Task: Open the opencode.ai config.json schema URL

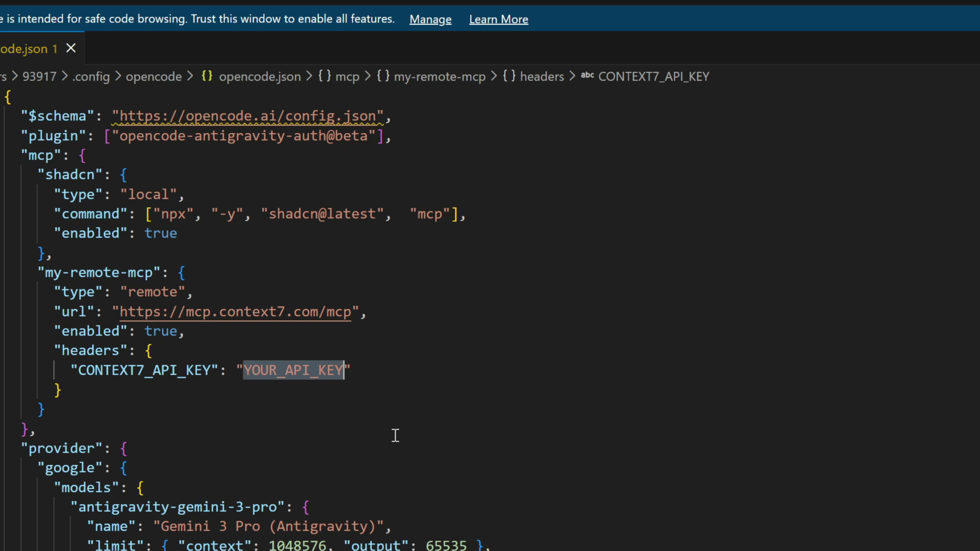Action: tap(247, 116)
